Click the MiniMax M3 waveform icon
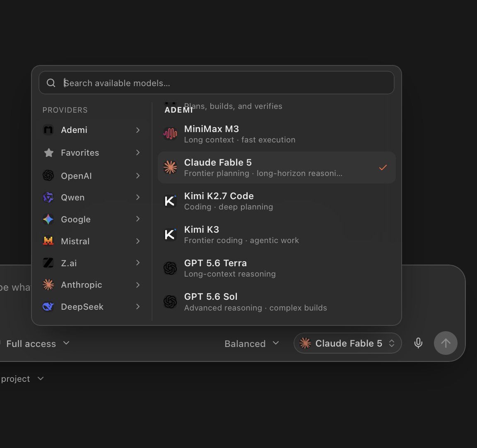The image size is (477, 448). tap(170, 133)
